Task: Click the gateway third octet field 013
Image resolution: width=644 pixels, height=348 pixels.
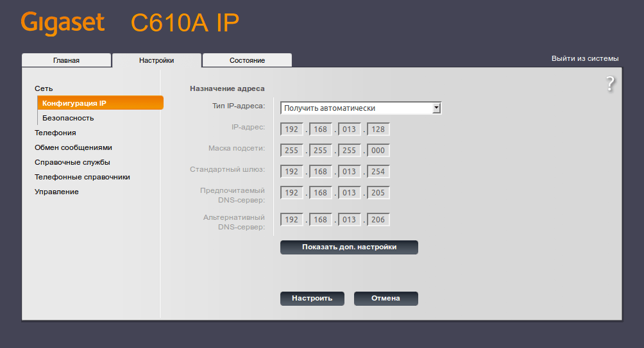Action: [x=350, y=172]
